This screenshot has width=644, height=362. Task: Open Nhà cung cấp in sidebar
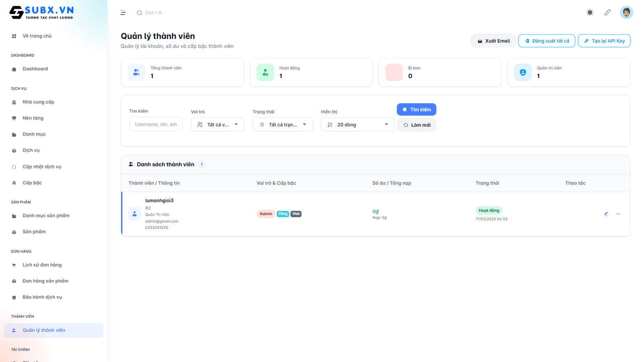click(38, 102)
